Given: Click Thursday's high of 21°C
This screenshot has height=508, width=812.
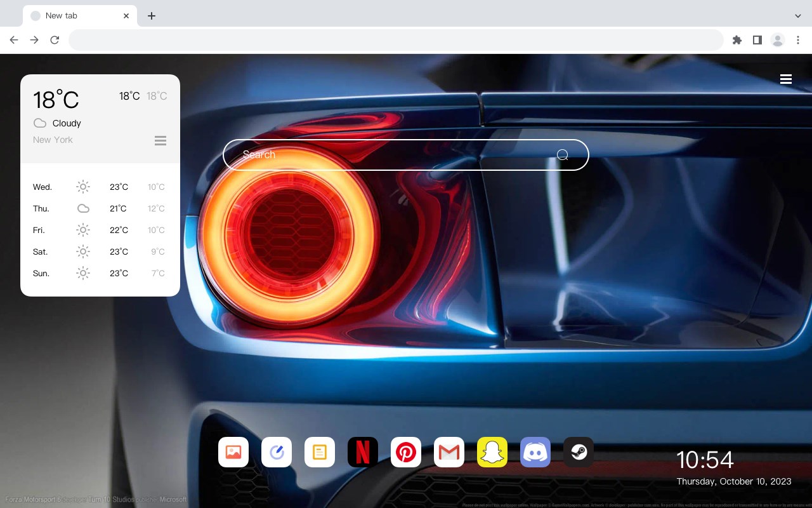Looking at the screenshot, I should (x=118, y=209).
